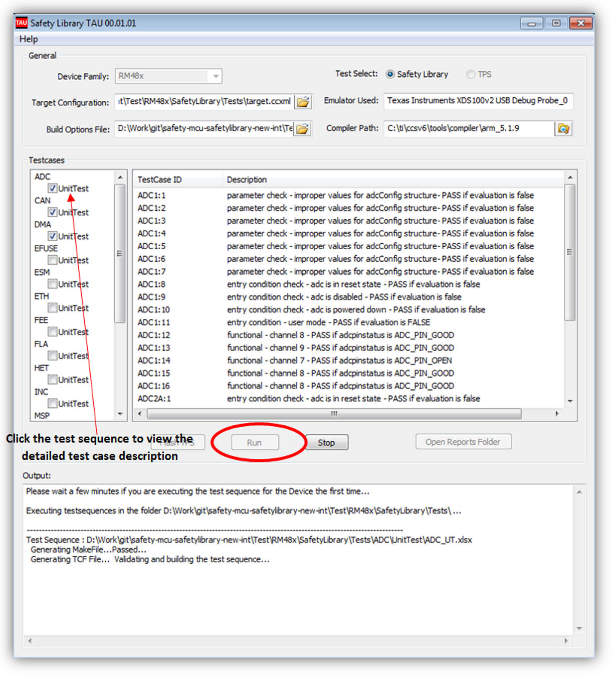Uncheck the ADC UnitTest checkbox
Image resolution: width=616 pixels, height=681 pixels.
53,188
